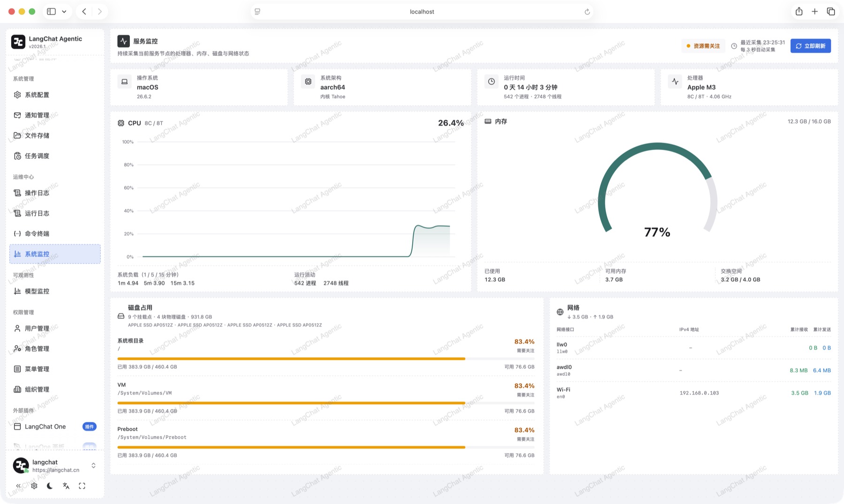844x504 pixels.
Task: Click LangChat Agentic logo in sidebar
Action: tap(18, 42)
